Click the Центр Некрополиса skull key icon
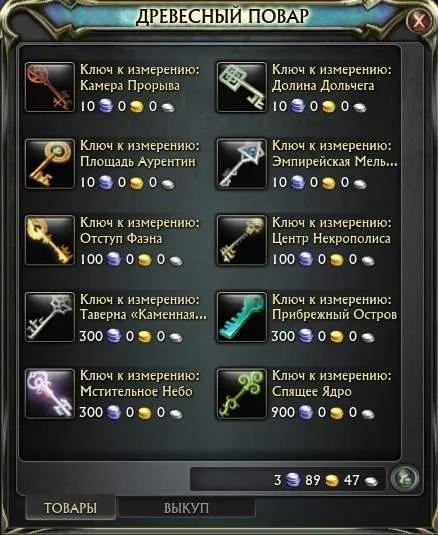Screen dimensions: 438x535 tap(242, 240)
